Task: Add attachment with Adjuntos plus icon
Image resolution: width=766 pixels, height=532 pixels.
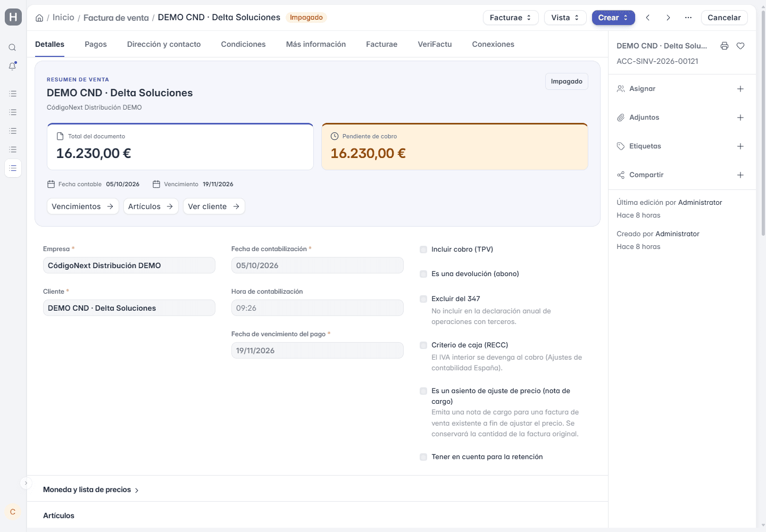Action: [740, 118]
